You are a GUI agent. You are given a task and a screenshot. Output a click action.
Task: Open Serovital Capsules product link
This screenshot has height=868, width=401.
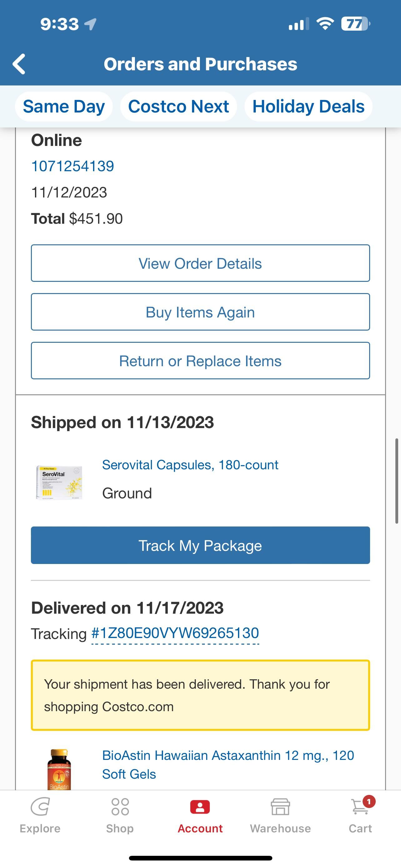pyautogui.click(x=190, y=465)
